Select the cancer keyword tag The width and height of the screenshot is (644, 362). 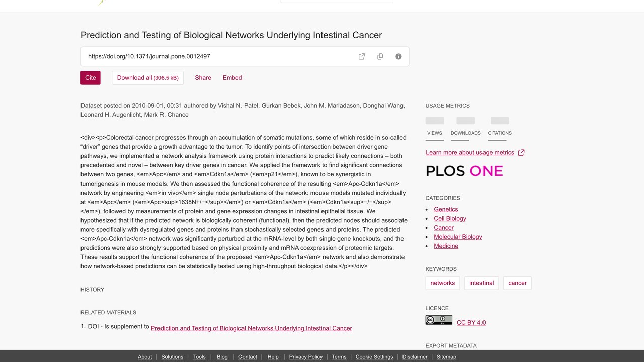[x=517, y=283]
